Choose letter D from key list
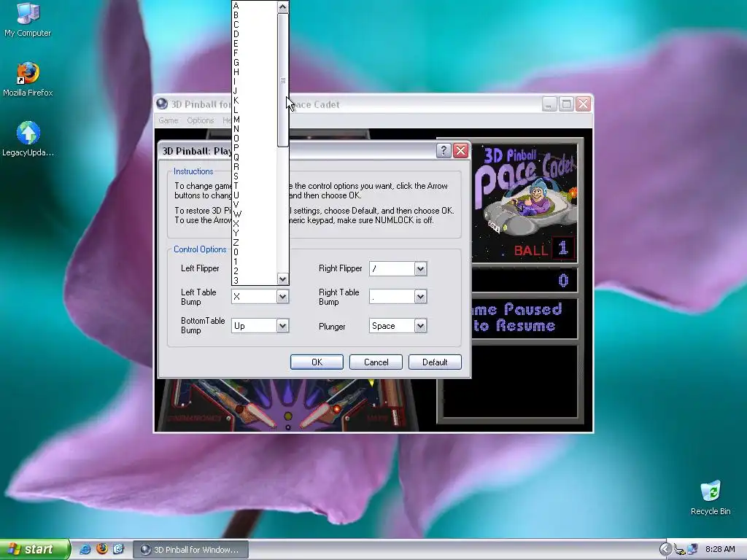Viewport: 747px width, 560px height. tap(255, 34)
